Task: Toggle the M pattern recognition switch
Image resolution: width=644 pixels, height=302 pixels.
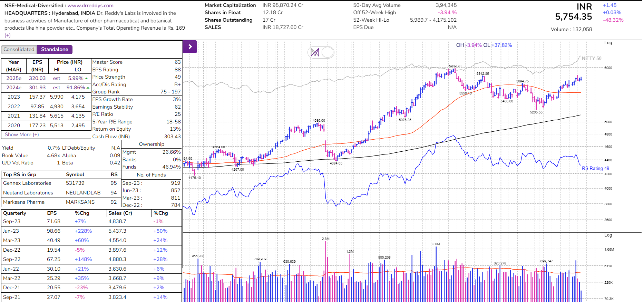Action: 321,52
